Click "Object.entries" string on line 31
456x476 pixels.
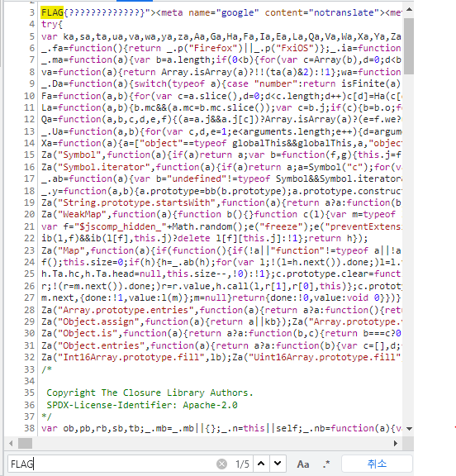coord(101,345)
